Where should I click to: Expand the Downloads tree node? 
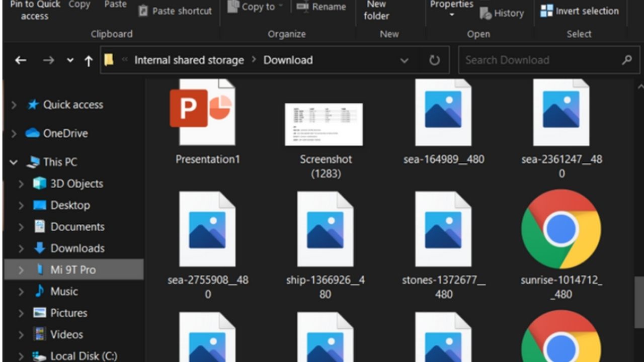pyautogui.click(x=21, y=249)
